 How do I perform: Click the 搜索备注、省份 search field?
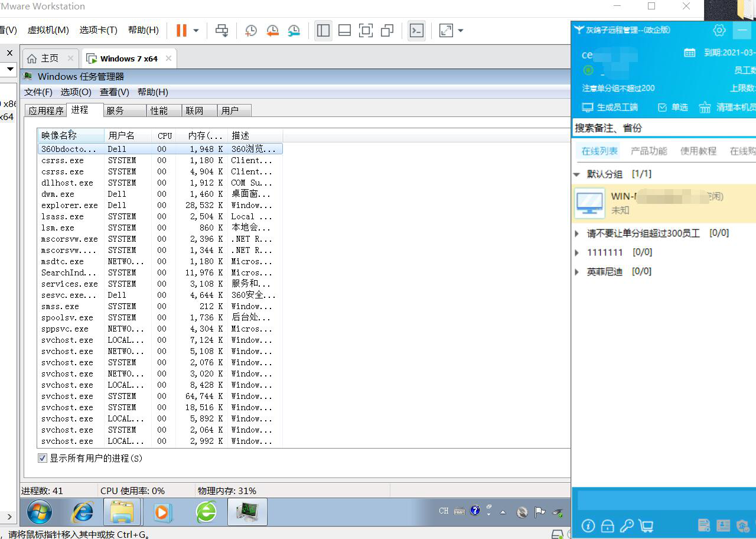pyautogui.click(x=661, y=128)
